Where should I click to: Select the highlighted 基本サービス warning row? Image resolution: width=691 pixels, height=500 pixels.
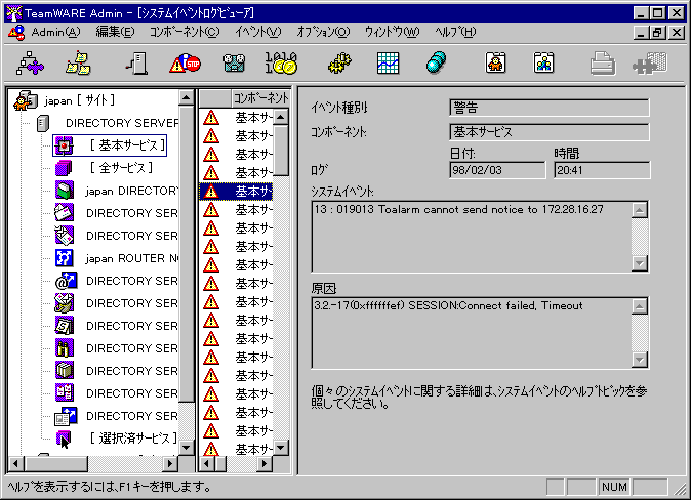tap(236, 192)
